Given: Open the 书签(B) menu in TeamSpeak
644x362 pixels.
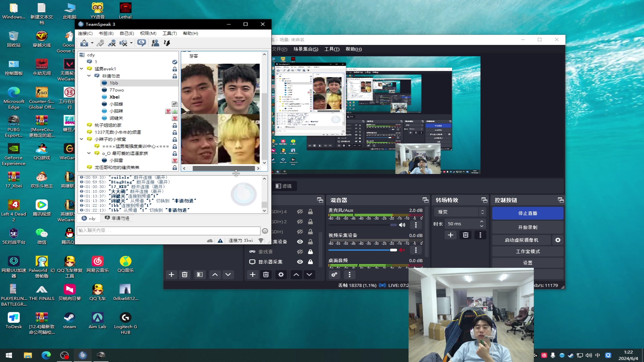Looking at the screenshot, I should tap(106, 33).
